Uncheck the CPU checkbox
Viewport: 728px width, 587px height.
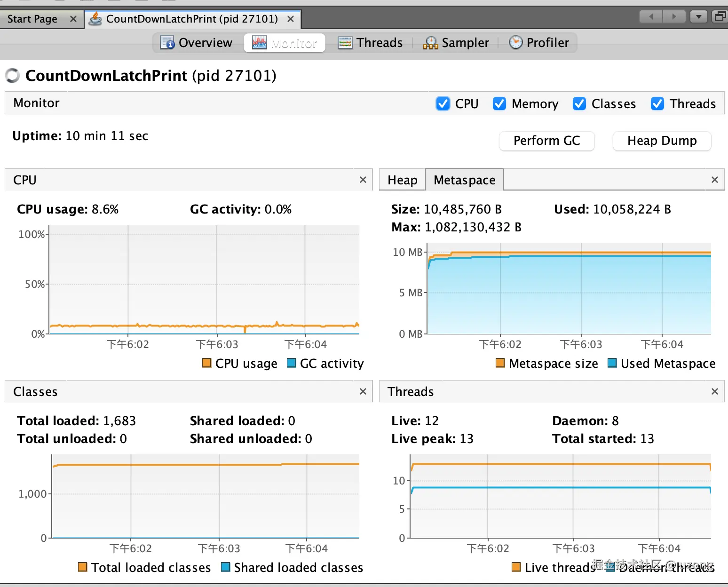(443, 103)
